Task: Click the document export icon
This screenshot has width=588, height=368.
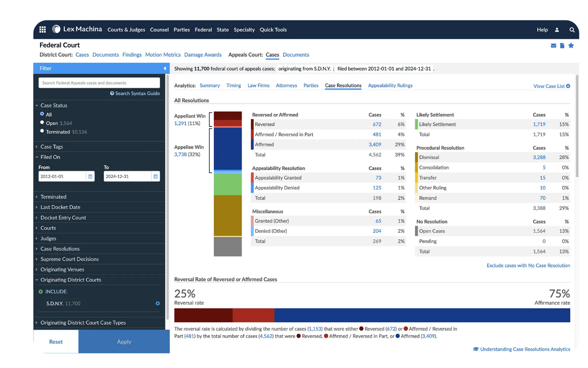Action: tap(562, 46)
